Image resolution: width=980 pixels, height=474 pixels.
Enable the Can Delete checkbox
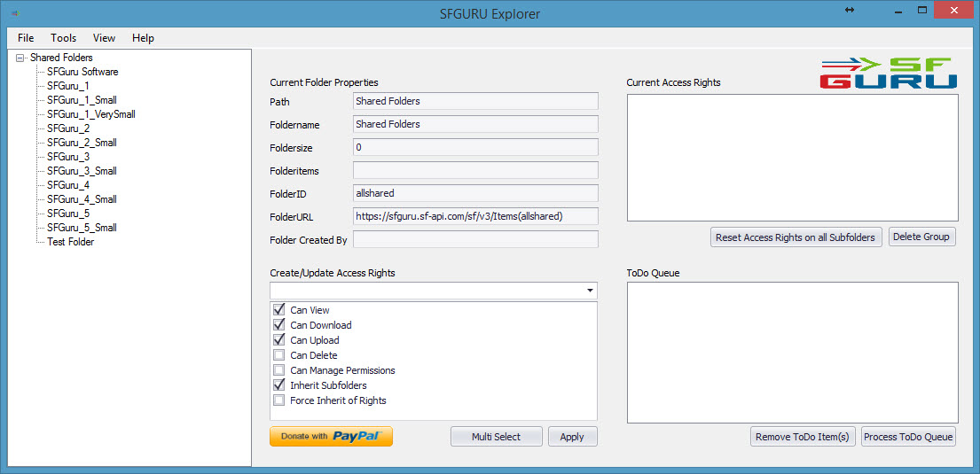pyautogui.click(x=278, y=355)
